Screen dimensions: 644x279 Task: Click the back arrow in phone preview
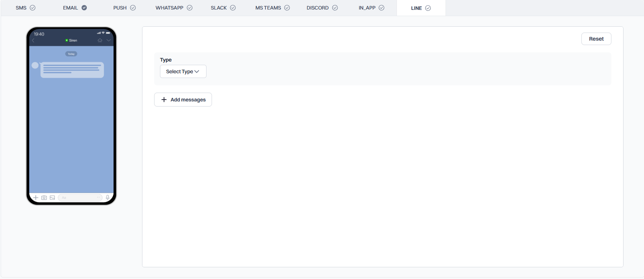tap(33, 40)
